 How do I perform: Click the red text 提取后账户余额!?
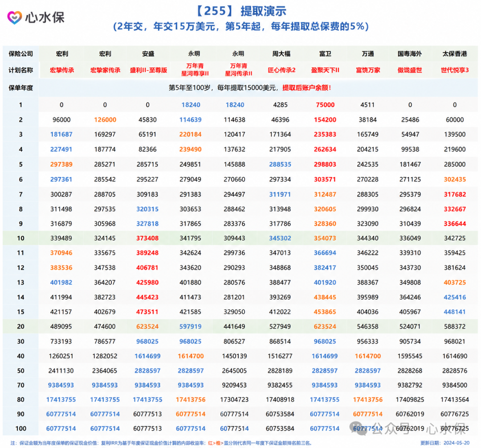(307, 88)
